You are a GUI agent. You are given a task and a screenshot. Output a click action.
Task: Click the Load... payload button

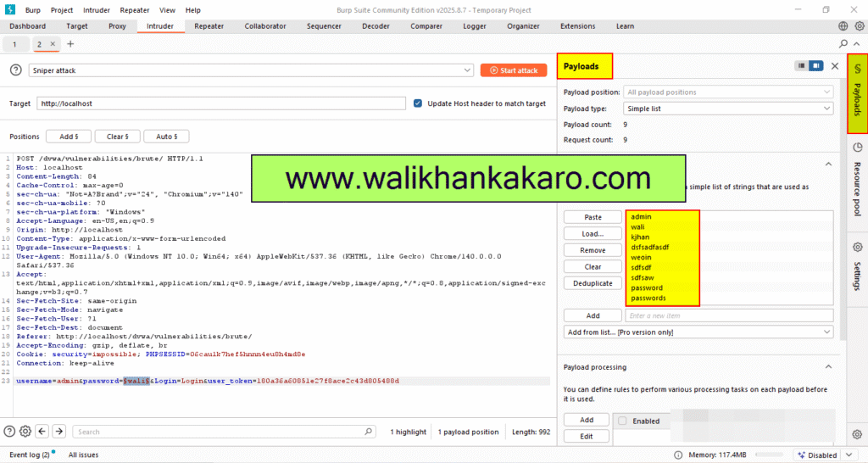pos(593,234)
